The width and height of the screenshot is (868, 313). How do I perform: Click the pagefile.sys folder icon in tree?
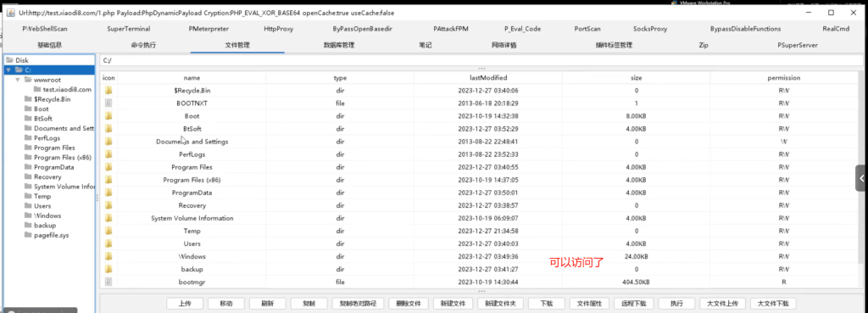pos(28,235)
